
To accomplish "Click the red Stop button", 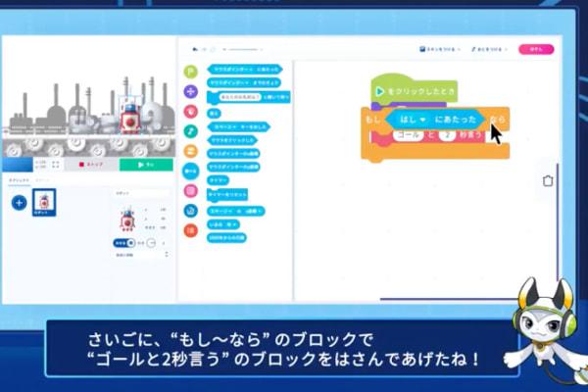I will pyautogui.click(x=91, y=165).
